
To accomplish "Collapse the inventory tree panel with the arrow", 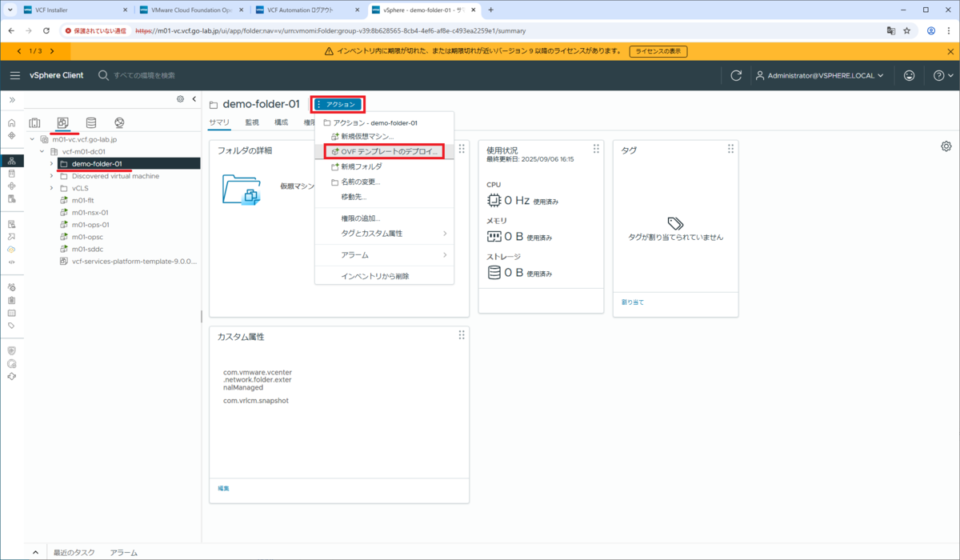I will [x=194, y=99].
